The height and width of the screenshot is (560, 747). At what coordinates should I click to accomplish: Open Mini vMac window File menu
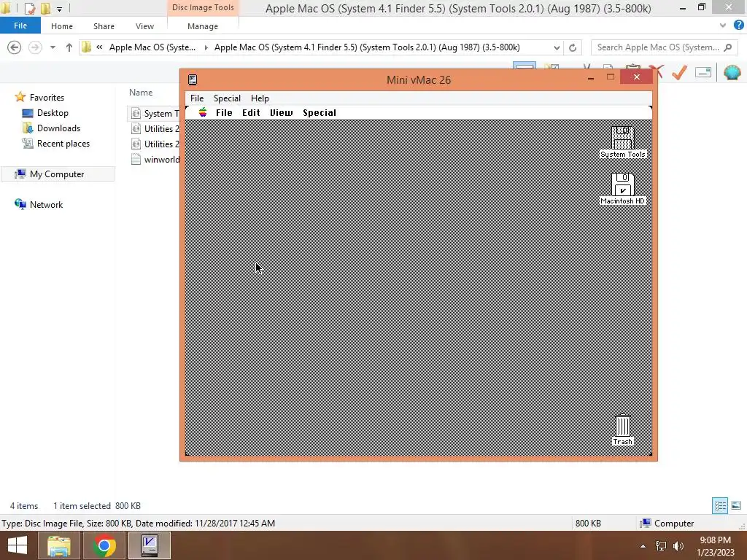(x=197, y=98)
